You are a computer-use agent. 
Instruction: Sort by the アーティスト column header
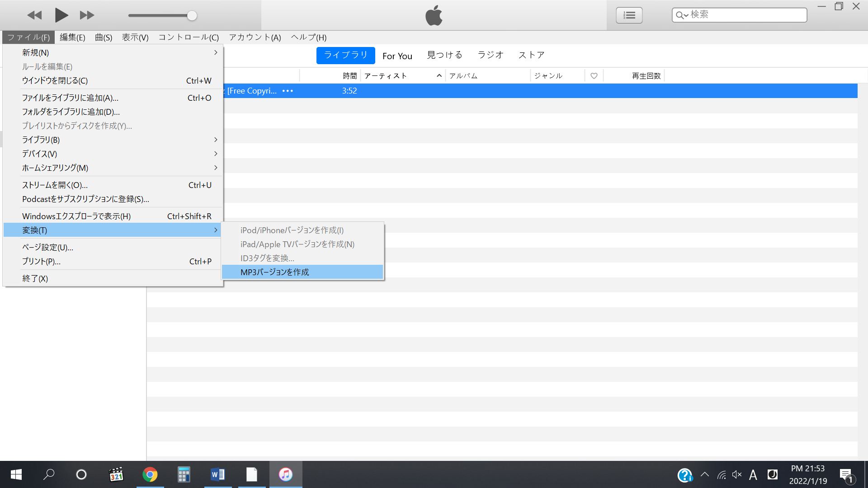(x=386, y=76)
